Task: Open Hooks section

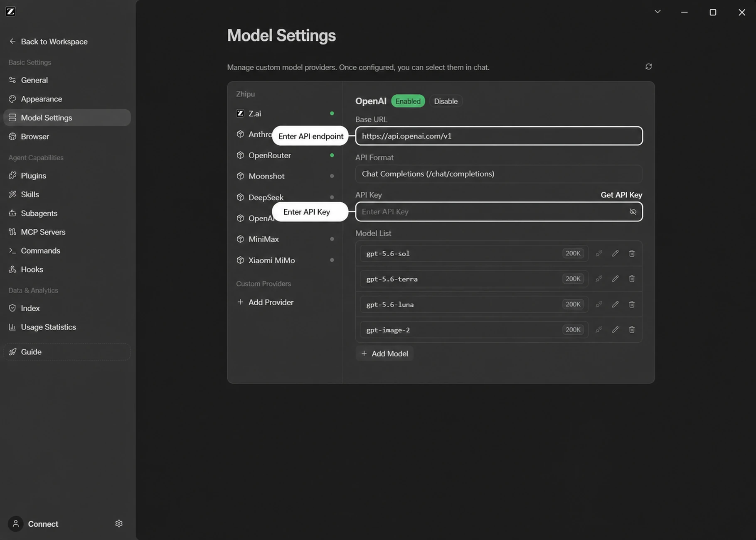Action: pos(67,269)
